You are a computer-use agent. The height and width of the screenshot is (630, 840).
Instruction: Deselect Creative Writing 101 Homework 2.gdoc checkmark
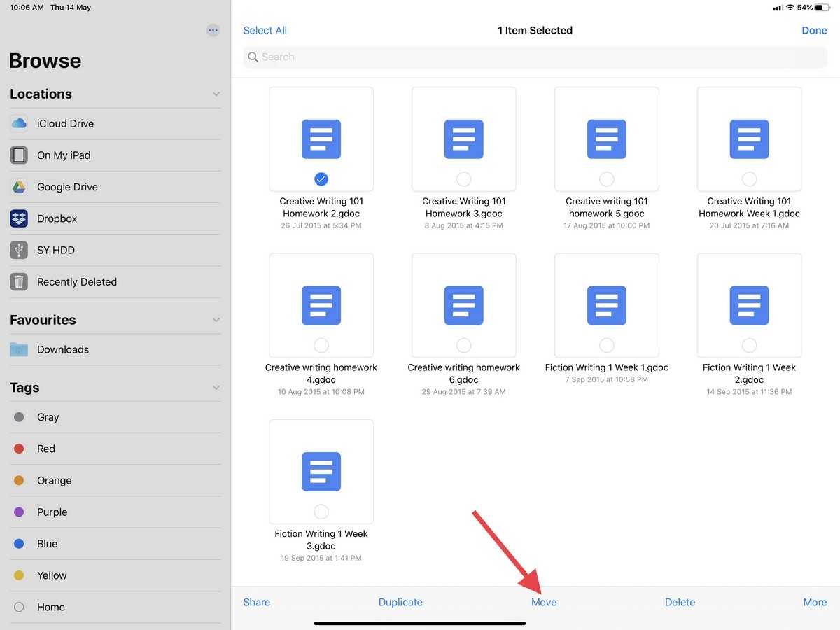321,179
